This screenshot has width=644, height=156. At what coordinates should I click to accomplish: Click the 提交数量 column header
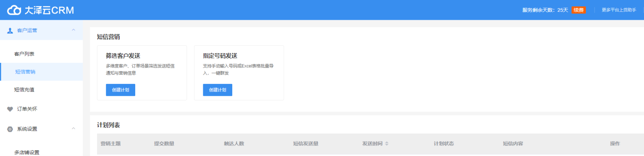tap(164, 144)
